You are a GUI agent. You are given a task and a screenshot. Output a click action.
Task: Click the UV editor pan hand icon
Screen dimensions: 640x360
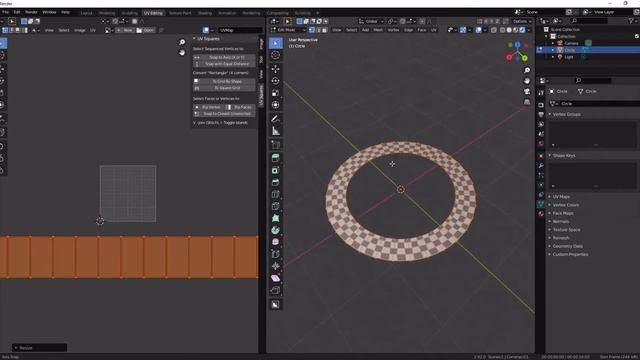pyautogui.click(x=182, y=52)
